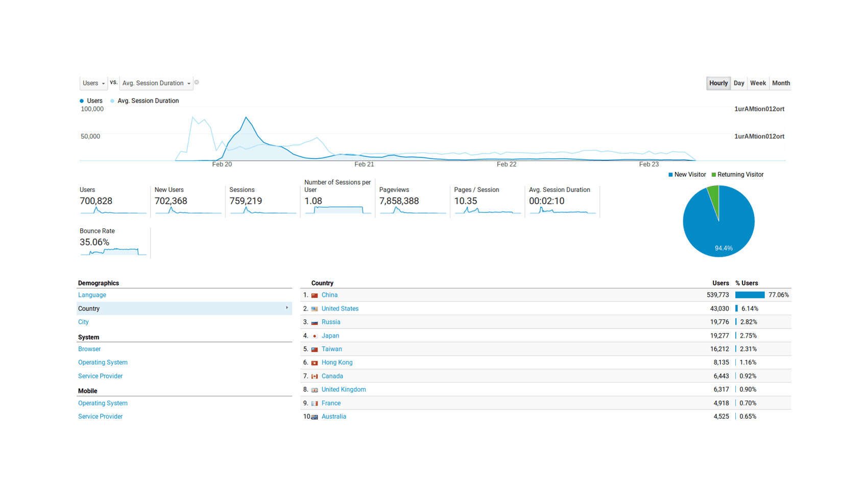Click the New Visitor blue legend square

(670, 174)
